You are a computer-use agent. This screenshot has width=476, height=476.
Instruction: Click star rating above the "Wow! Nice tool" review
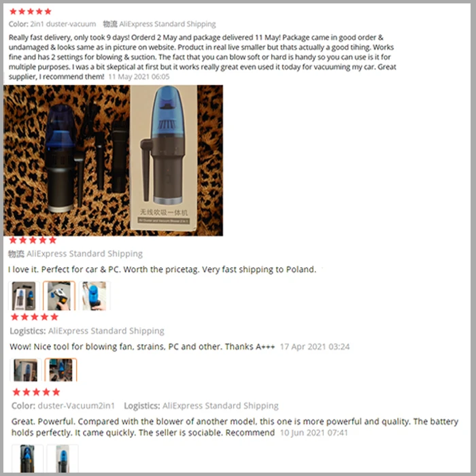pos(34,318)
